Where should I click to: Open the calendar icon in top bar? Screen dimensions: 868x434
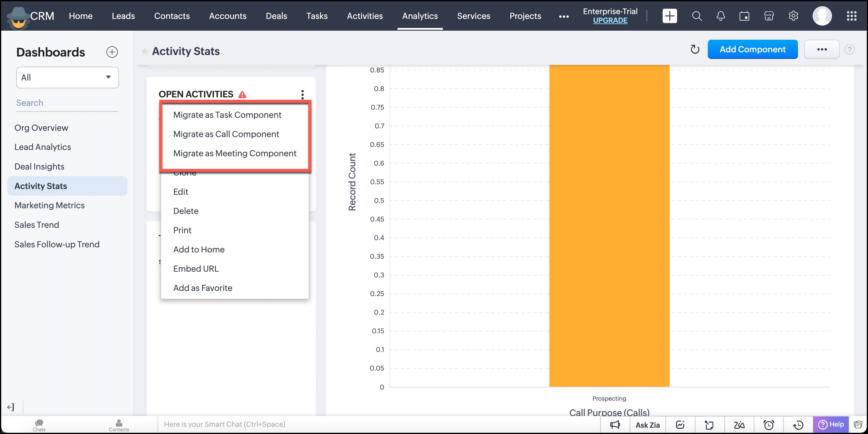coord(744,16)
